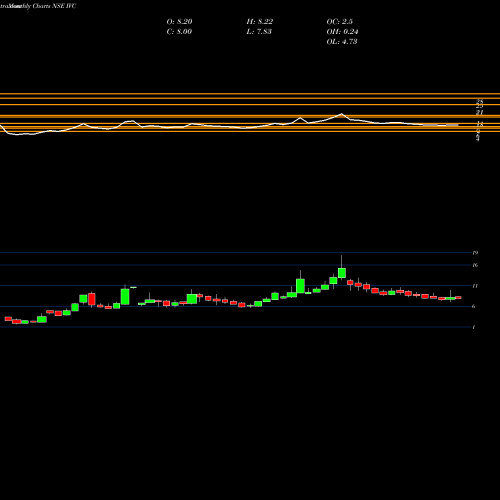Select the 'L: 7.83' low price text
The height and width of the screenshot is (500, 500).
[259, 32]
